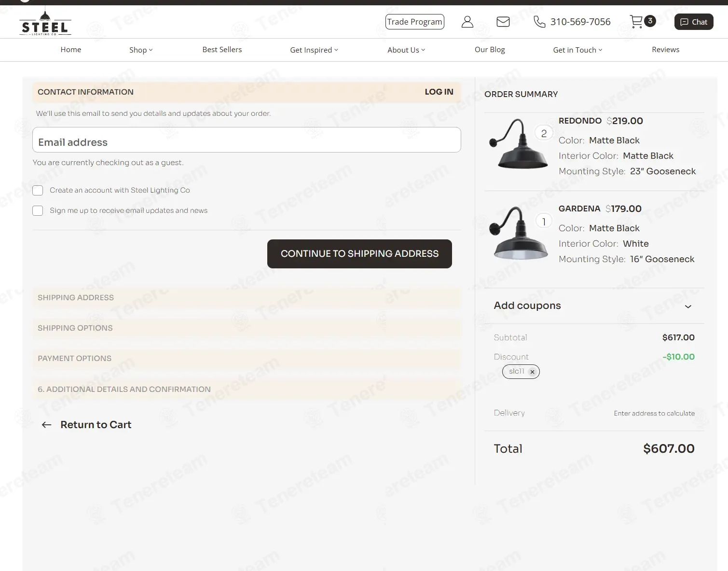728x571 pixels.
Task: Open the user account icon
Action: pyautogui.click(x=467, y=22)
